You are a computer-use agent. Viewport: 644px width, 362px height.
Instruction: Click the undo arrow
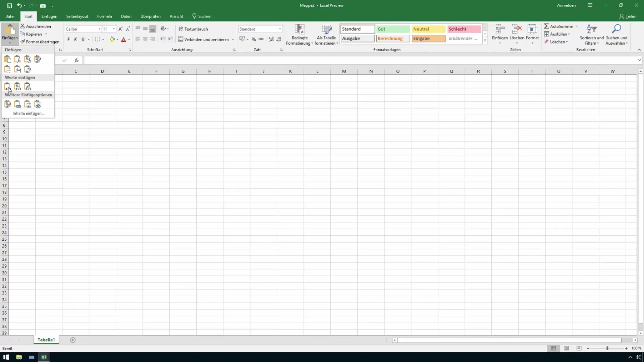[19, 5]
